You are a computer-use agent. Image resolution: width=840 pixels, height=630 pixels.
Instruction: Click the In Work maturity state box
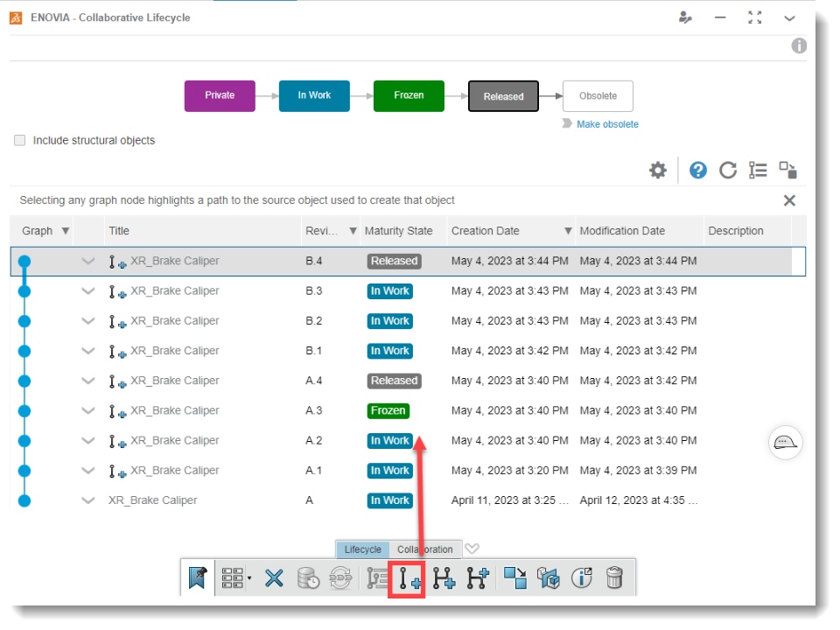(x=314, y=96)
